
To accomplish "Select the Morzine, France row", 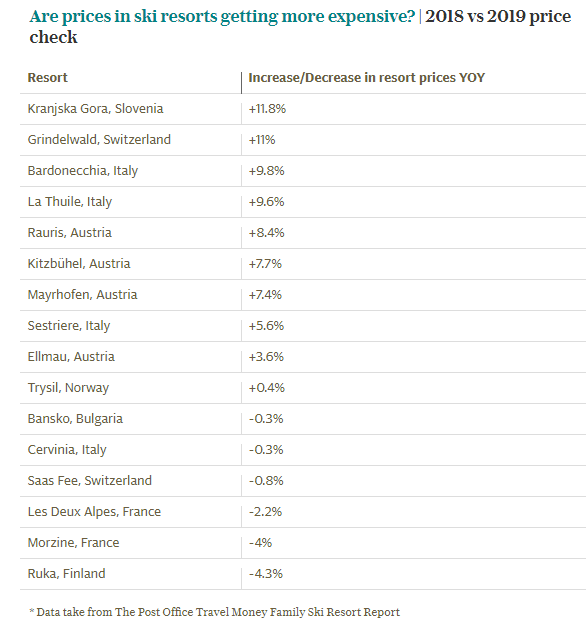I will pyautogui.click(x=303, y=543).
